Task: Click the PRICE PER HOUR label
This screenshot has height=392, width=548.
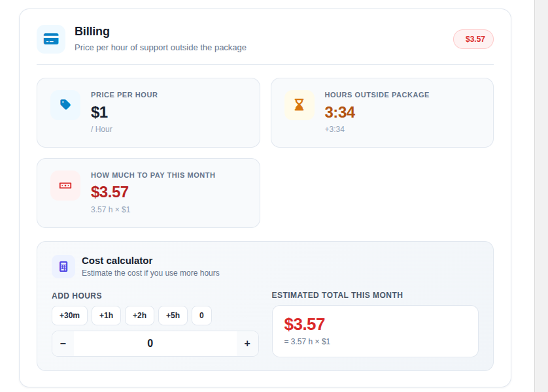Action: click(x=124, y=95)
